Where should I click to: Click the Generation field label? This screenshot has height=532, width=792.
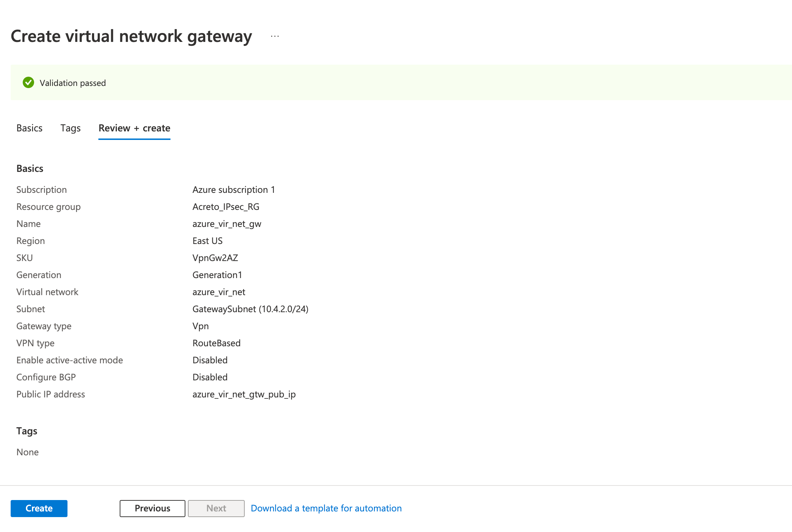(x=39, y=275)
